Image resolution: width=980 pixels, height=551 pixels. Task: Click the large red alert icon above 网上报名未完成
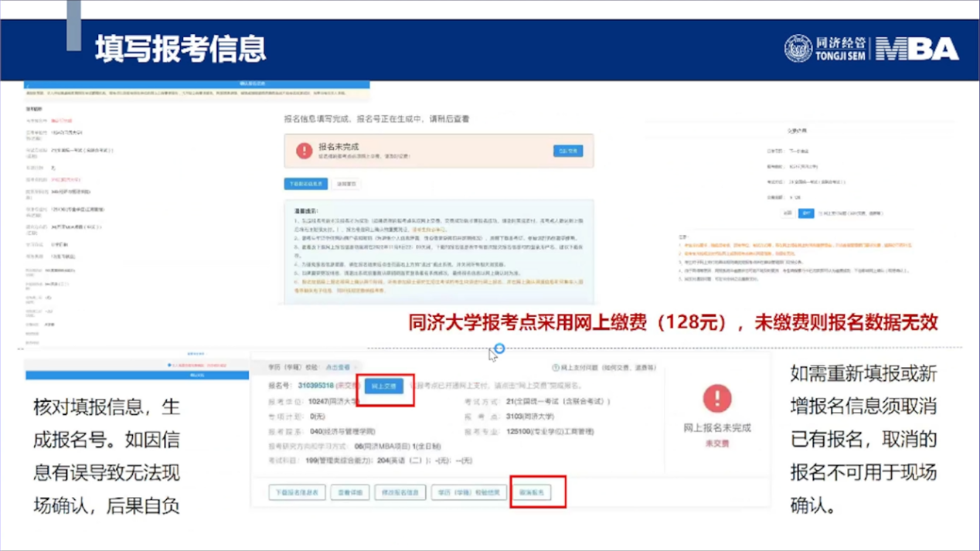click(716, 399)
